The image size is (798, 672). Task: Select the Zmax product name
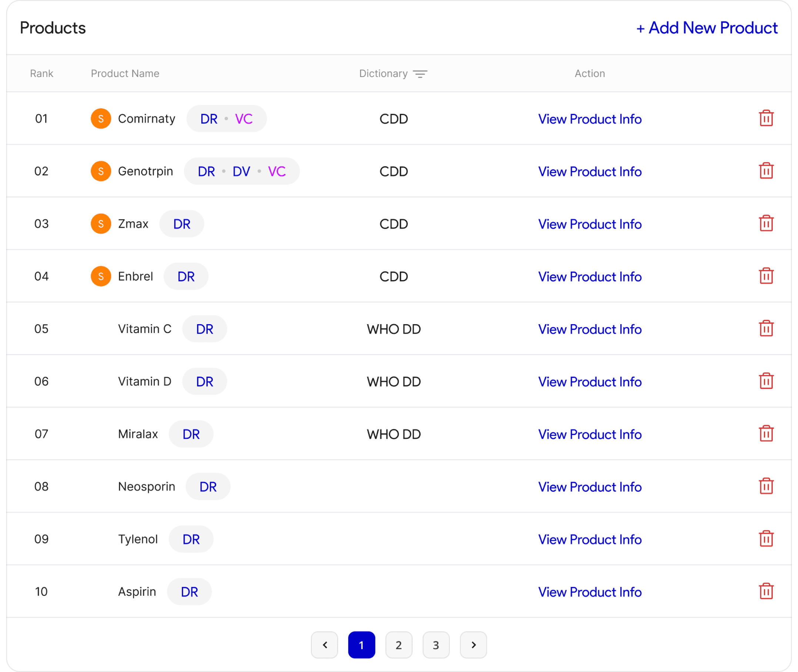pos(133,224)
